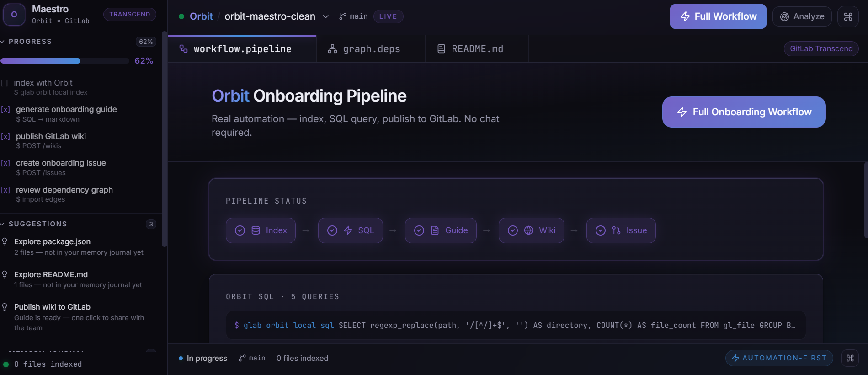The image size is (868, 375).
Task: Uncheck the "create onboarding issue" task
Action: pyautogui.click(x=5, y=163)
